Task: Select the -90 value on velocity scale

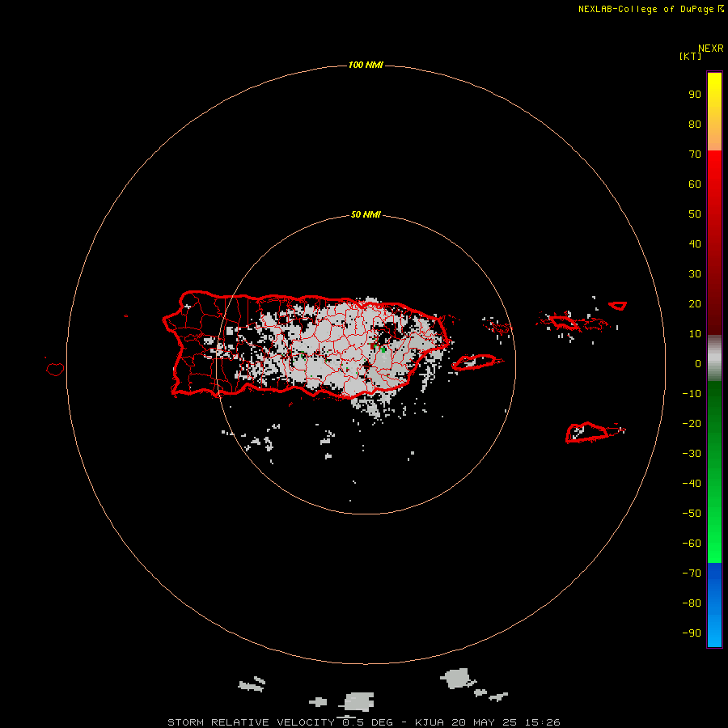Action: (x=692, y=633)
